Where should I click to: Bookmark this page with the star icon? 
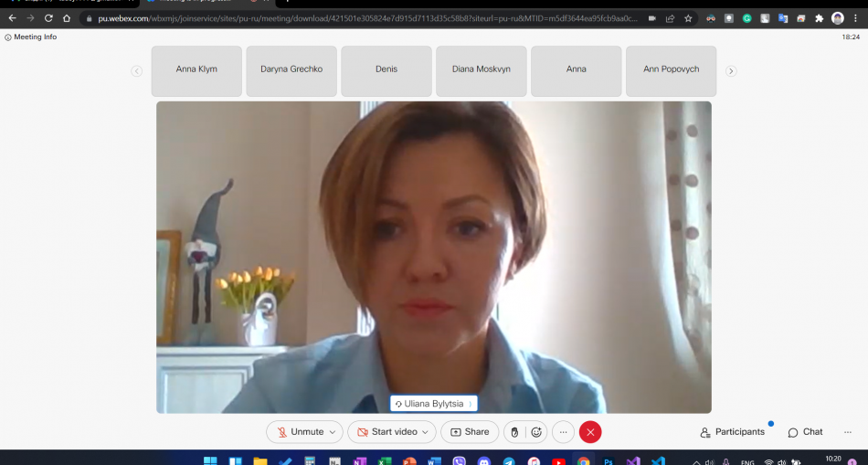point(687,18)
